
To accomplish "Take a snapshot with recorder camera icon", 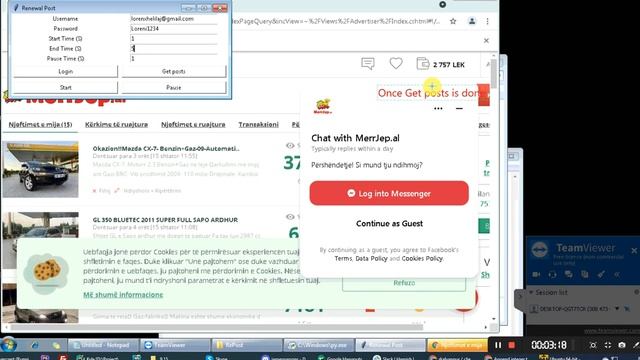I will (x=622, y=345).
